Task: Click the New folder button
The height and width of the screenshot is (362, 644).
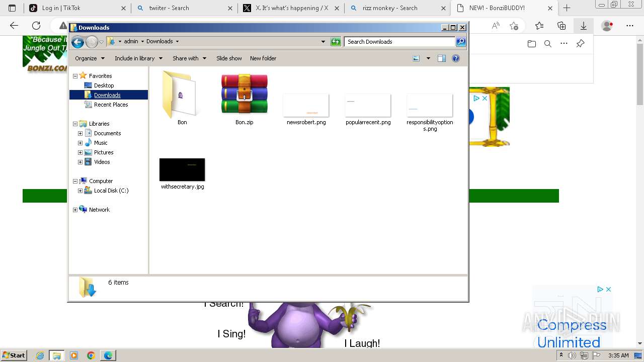Action: tap(263, 58)
